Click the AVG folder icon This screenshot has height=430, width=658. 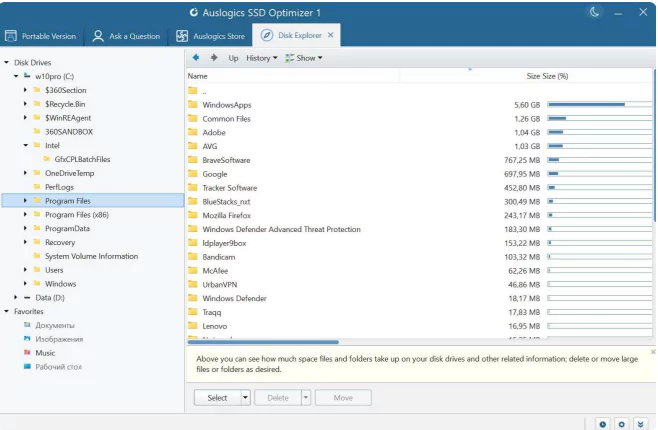coord(193,146)
